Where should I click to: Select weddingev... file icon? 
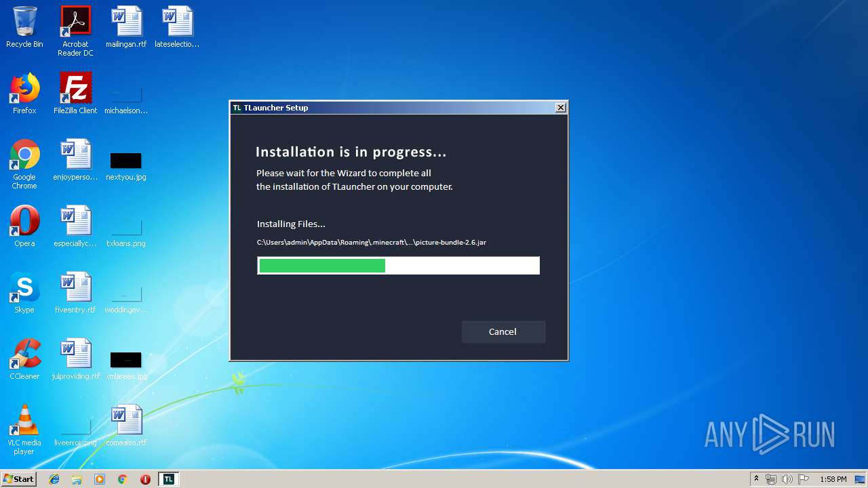click(x=126, y=299)
